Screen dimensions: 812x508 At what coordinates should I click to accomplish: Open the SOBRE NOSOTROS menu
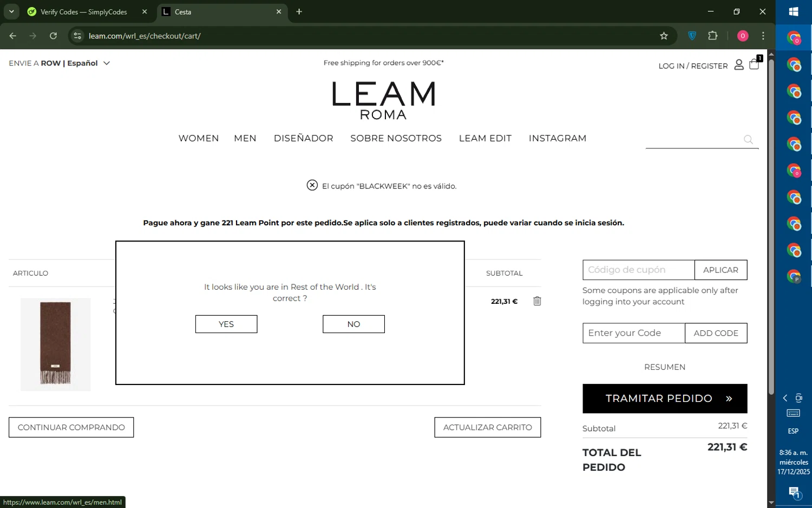pyautogui.click(x=396, y=138)
